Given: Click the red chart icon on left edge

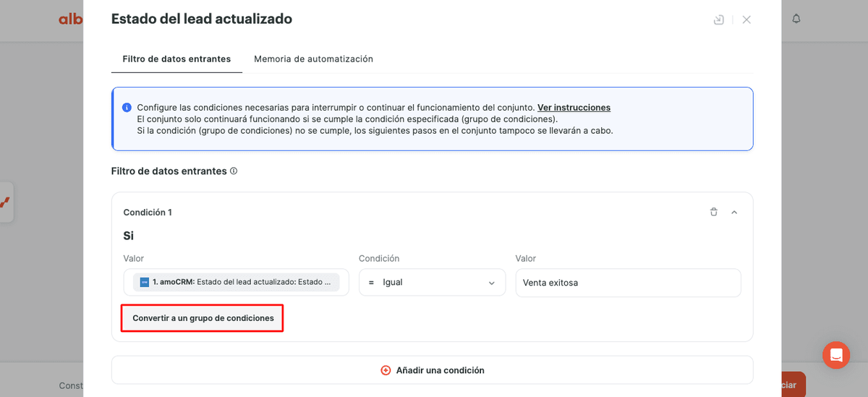Looking at the screenshot, I should tap(4, 202).
